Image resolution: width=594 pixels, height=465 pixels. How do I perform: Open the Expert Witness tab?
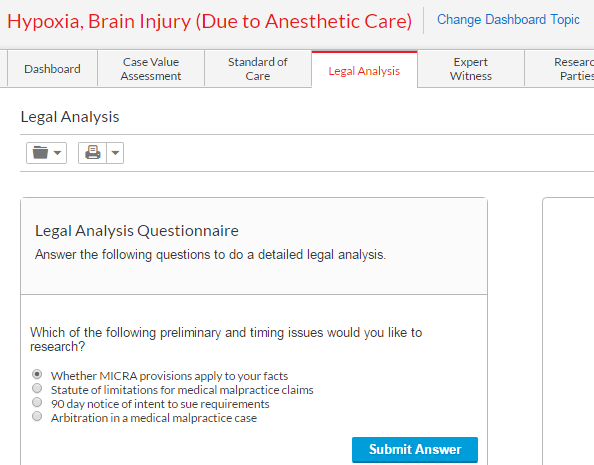click(x=471, y=69)
